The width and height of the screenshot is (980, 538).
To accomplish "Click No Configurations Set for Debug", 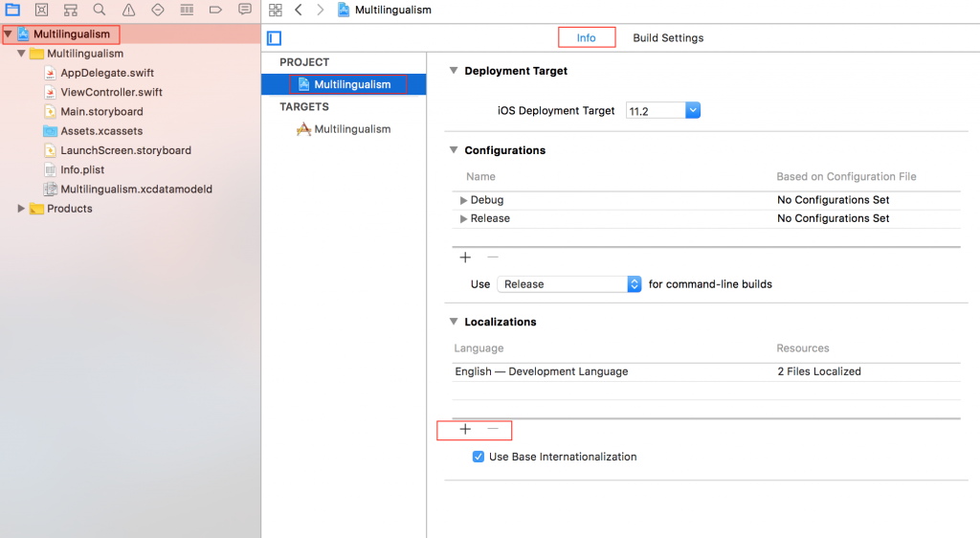I will 834,200.
